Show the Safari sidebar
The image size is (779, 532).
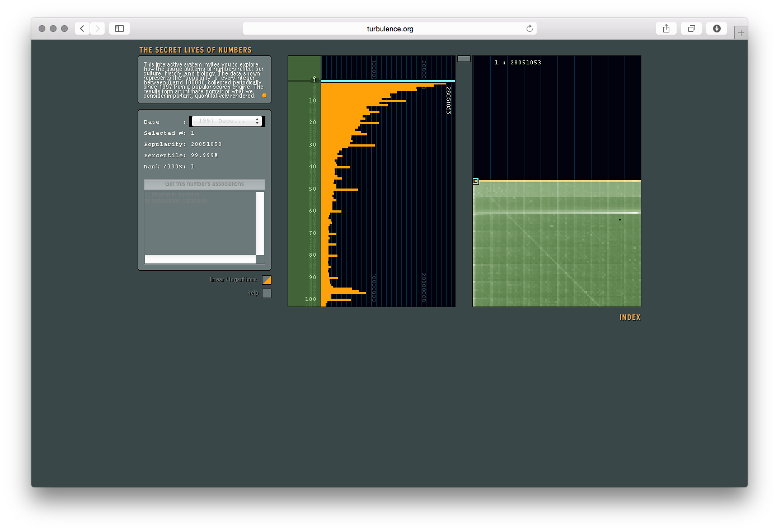click(119, 29)
